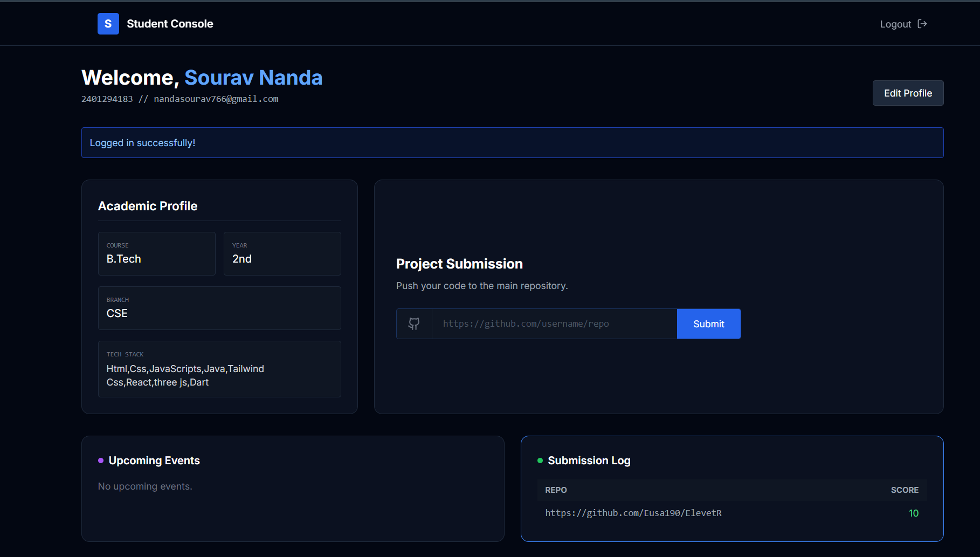Click the green dot by Submission Log
Viewport: 980px width, 557px height.
click(540, 460)
